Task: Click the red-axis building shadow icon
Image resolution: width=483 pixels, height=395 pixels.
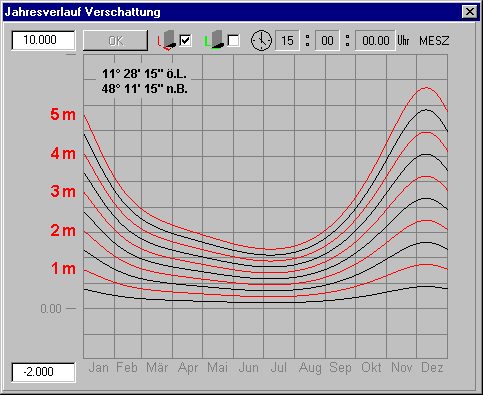Action: tap(167, 41)
